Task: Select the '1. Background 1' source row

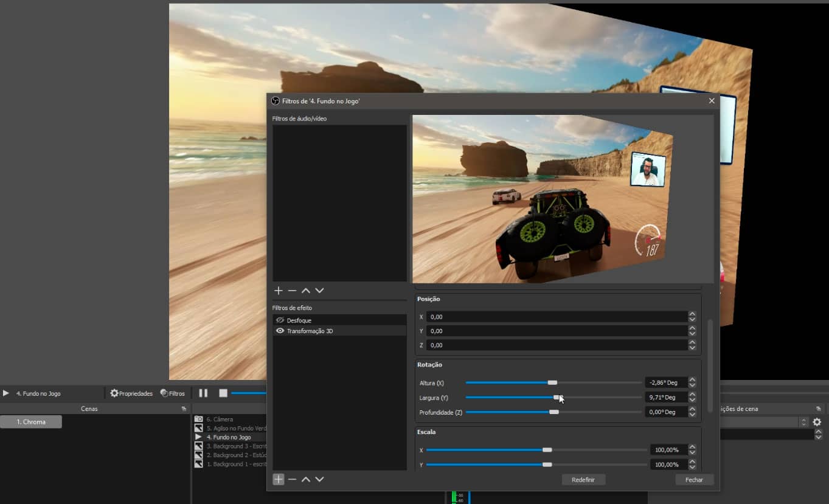Action: (x=229, y=464)
